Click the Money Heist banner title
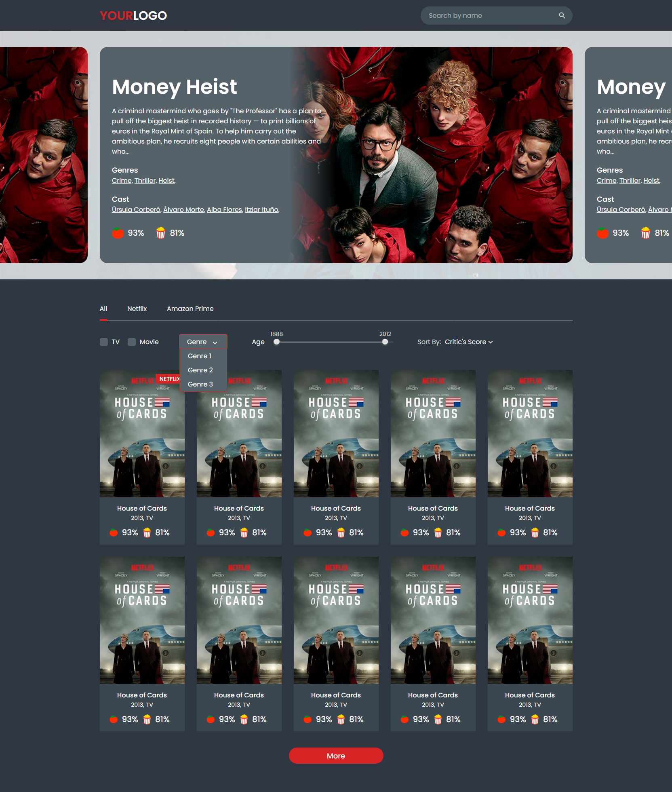This screenshot has width=672, height=792. click(x=175, y=87)
